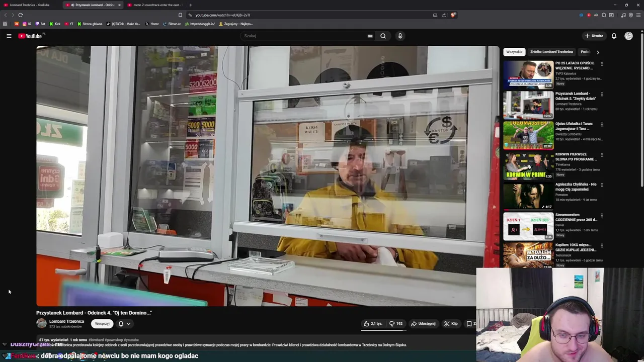Select the Wszystkie filter chip

(514, 52)
